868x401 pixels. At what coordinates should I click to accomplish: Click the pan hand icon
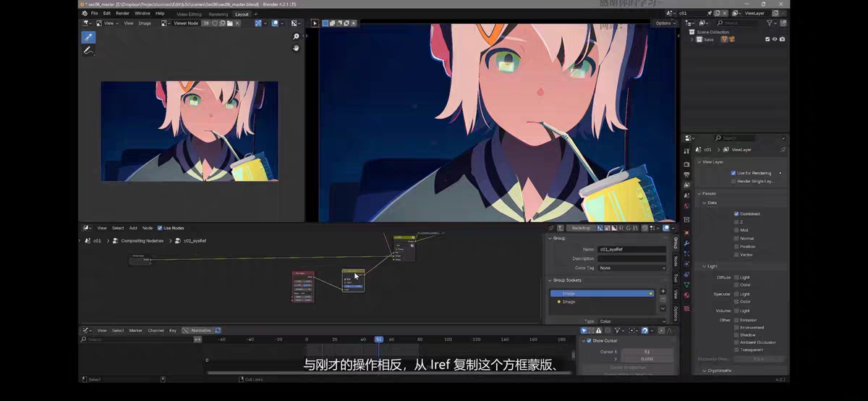pos(296,48)
